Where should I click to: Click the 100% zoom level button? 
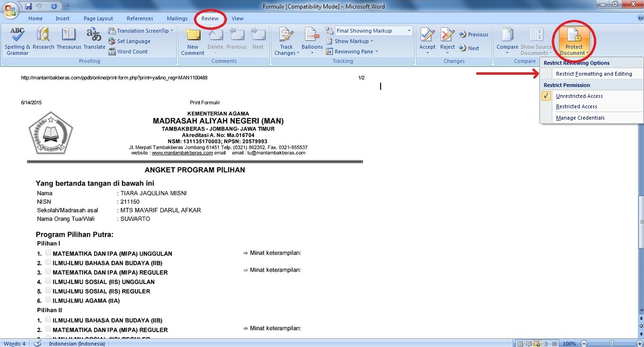click(569, 344)
